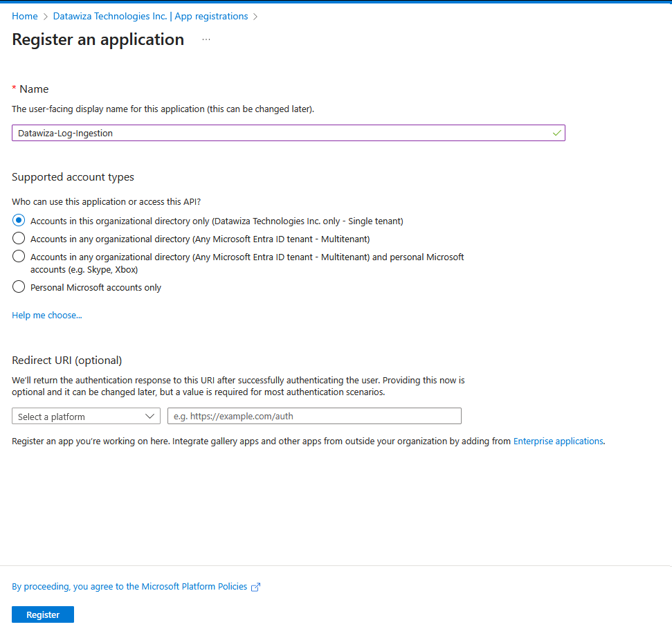Viewport: 672px width, 629px height.
Task: Click the chevron right after Home breadcrumb
Action: pos(46,17)
